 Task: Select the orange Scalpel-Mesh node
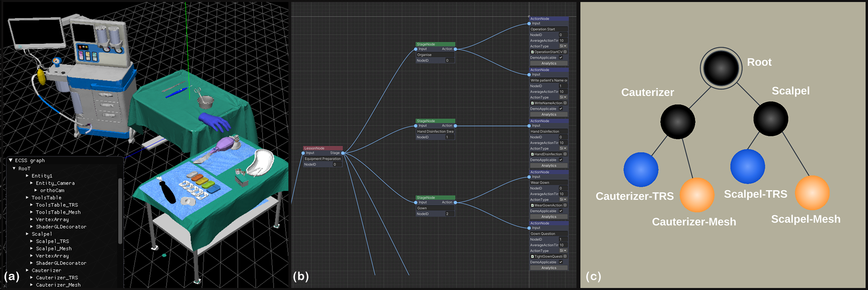[812, 193]
